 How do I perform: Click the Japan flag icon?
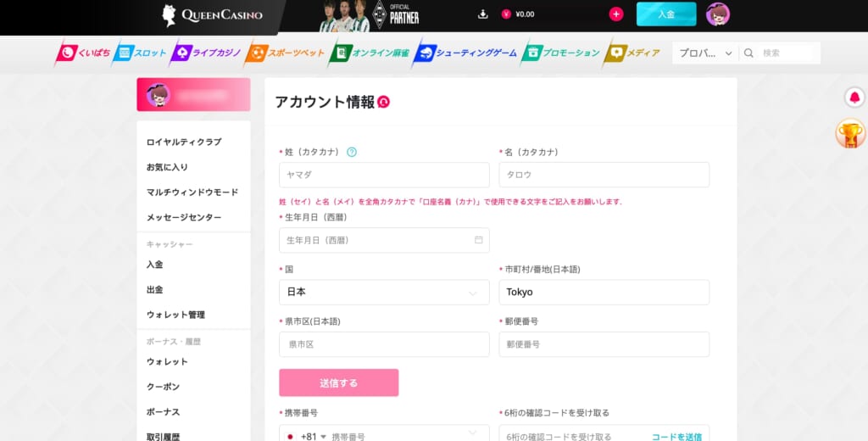(291, 437)
